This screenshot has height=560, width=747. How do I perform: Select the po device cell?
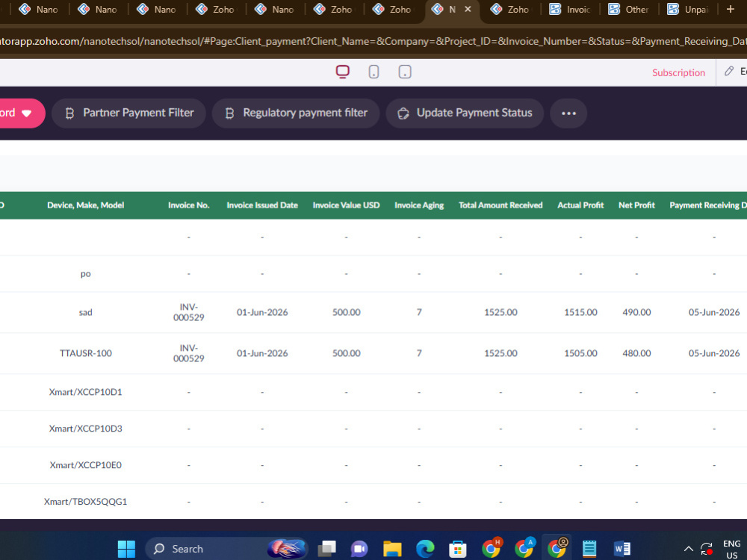pos(86,274)
